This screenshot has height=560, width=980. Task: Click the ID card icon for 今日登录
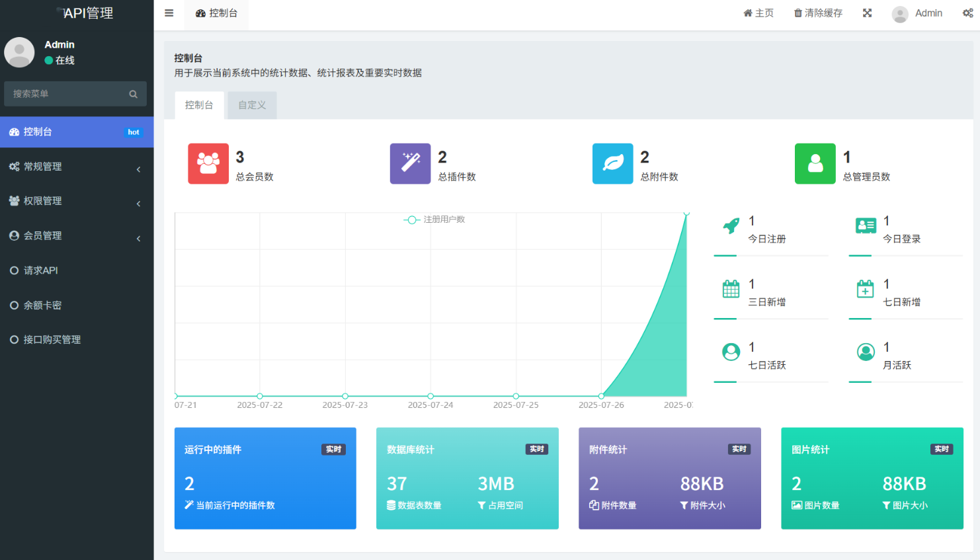pyautogui.click(x=866, y=225)
